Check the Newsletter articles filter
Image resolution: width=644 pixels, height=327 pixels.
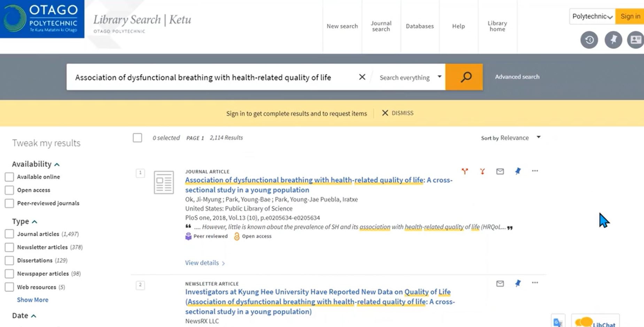point(9,247)
